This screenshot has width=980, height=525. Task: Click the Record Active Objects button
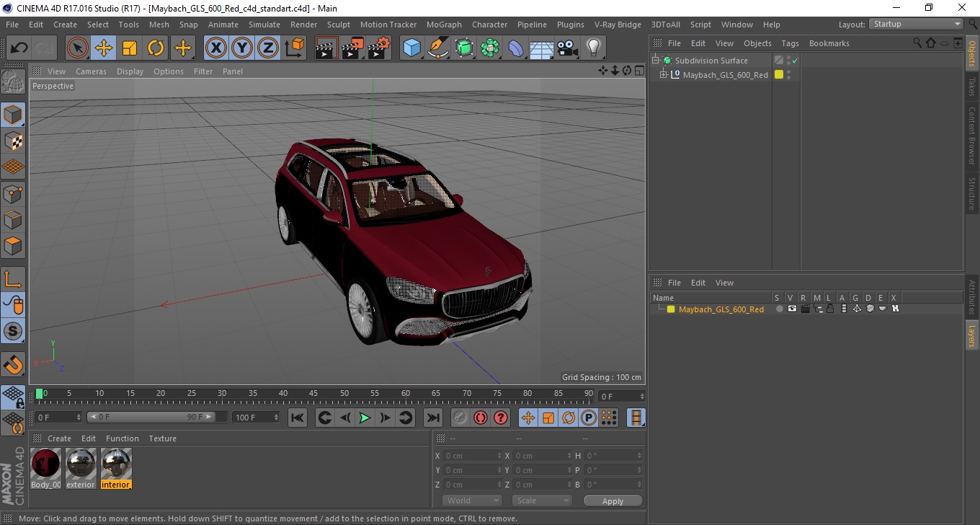pos(460,418)
